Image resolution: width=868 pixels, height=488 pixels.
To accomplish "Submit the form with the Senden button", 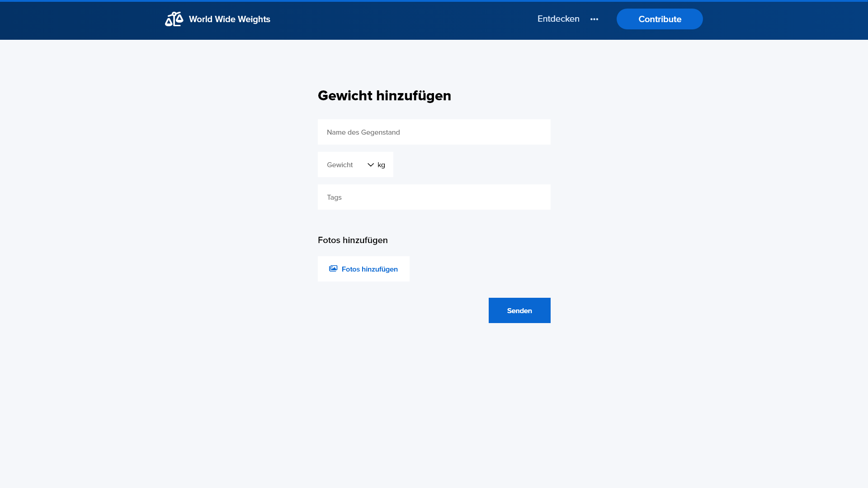I will pyautogui.click(x=519, y=310).
